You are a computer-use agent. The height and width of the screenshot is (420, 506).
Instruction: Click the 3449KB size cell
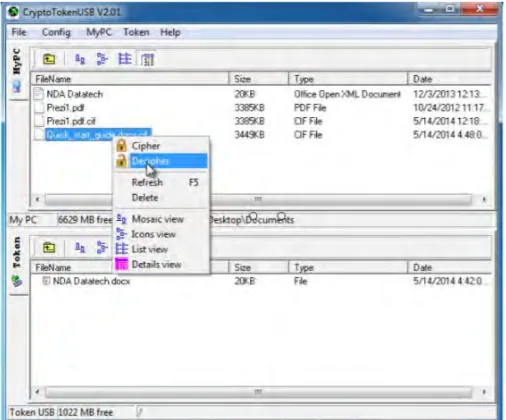click(x=250, y=135)
